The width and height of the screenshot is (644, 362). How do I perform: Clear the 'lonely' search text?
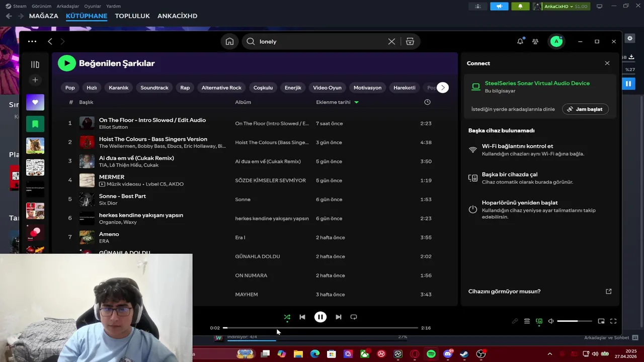[391, 42]
